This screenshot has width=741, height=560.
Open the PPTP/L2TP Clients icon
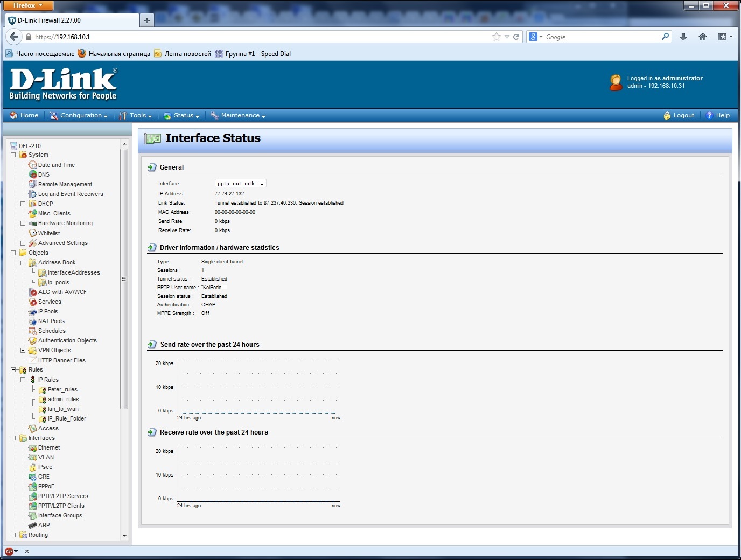coord(33,506)
